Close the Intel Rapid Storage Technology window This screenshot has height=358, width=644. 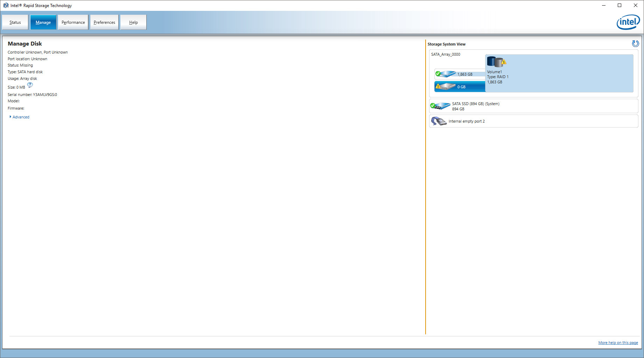pyautogui.click(x=636, y=5)
